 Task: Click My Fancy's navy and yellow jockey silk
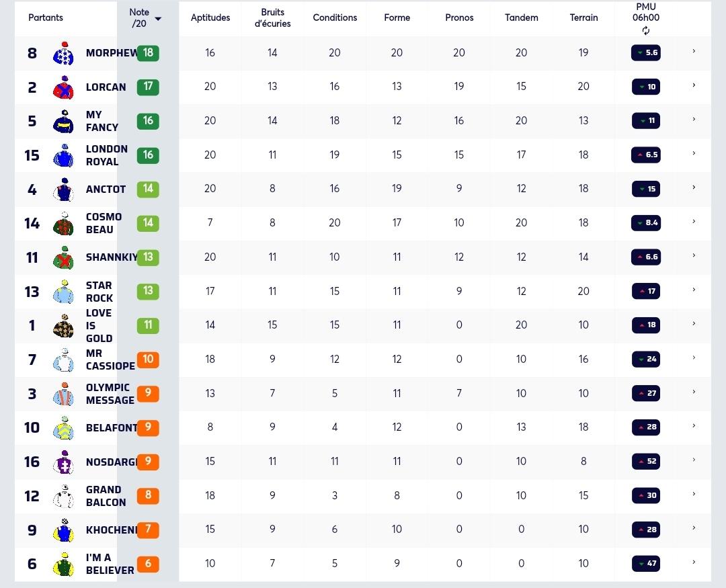[63, 122]
